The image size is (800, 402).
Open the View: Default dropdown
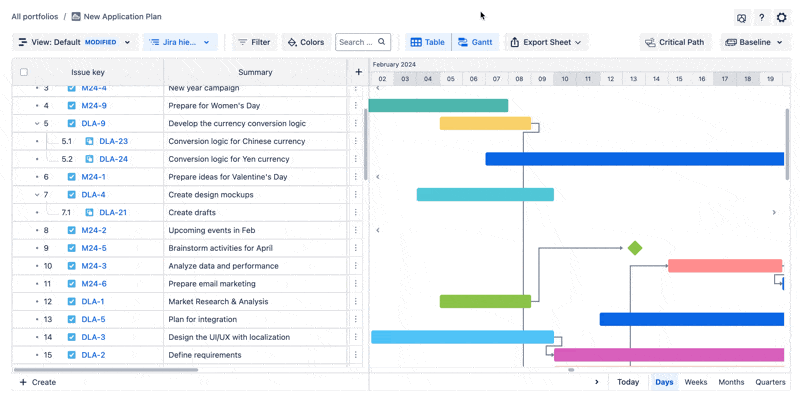[74, 42]
